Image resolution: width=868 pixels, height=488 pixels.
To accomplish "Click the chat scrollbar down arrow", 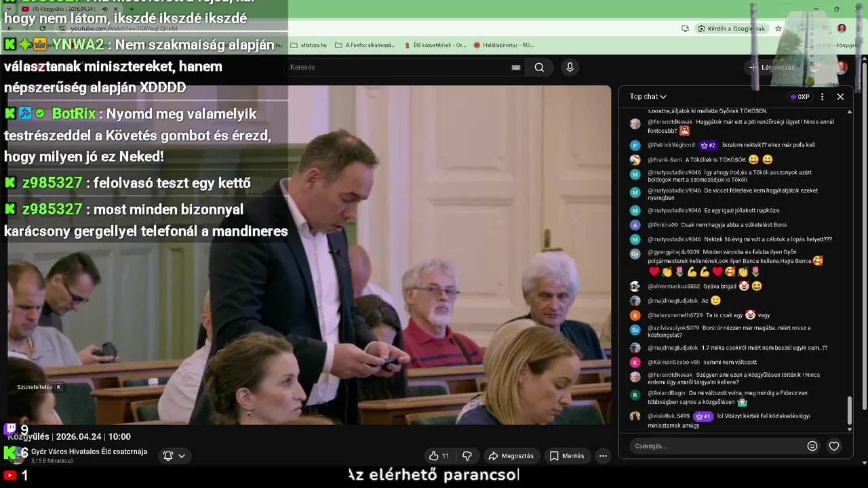I will pos(850,429).
